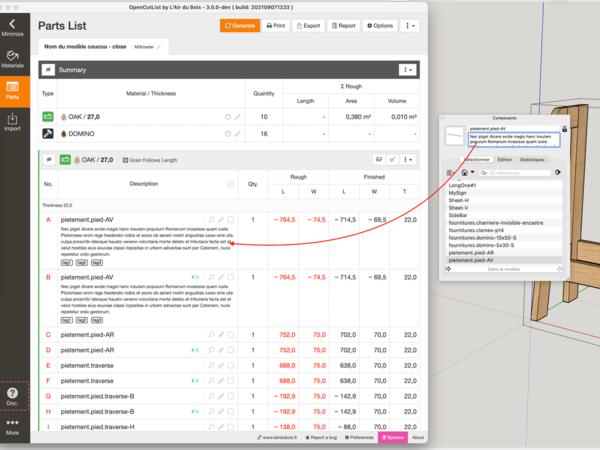600x450 pixels.
Task: Click magnifier icon on pietement.pied-AR row C
Action: pos(211,334)
